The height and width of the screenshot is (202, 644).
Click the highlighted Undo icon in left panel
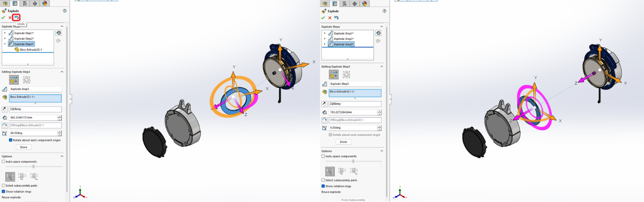click(16, 17)
